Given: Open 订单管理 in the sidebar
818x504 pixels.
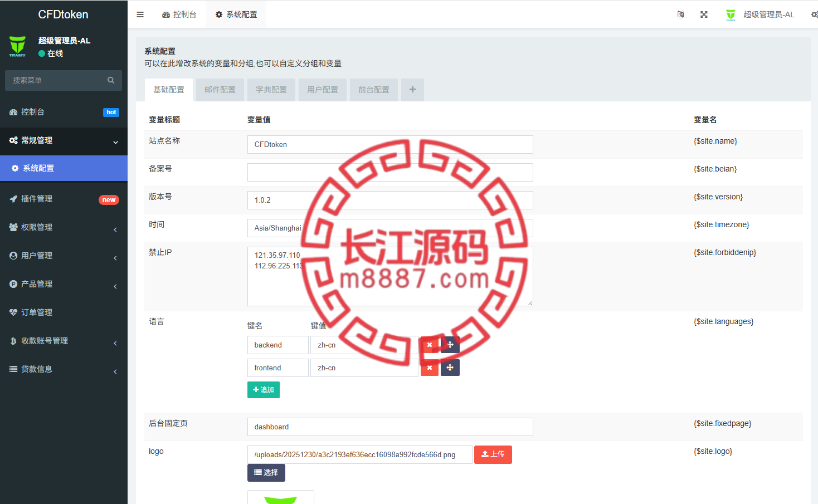Looking at the screenshot, I should (x=64, y=312).
